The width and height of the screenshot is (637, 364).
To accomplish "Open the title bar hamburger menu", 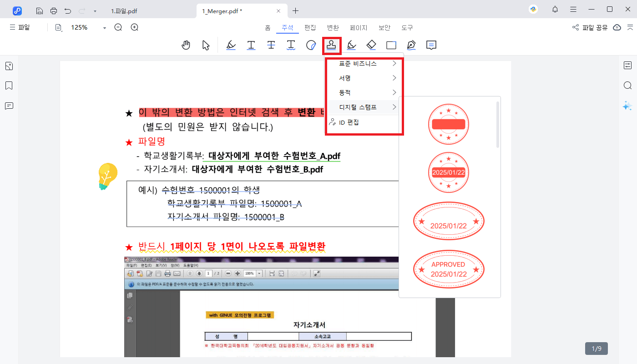I will tap(573, 10).
